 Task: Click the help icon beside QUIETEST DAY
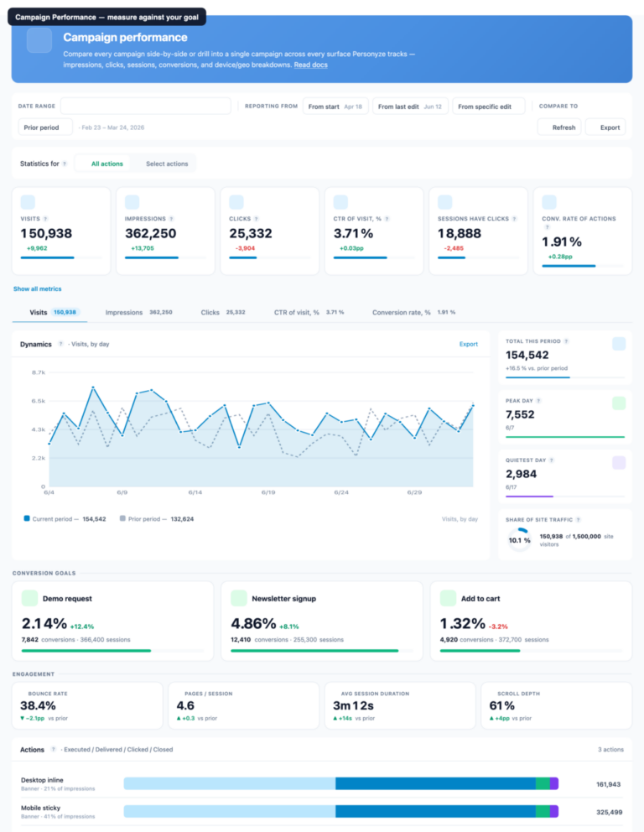click(x=552, y=460)
